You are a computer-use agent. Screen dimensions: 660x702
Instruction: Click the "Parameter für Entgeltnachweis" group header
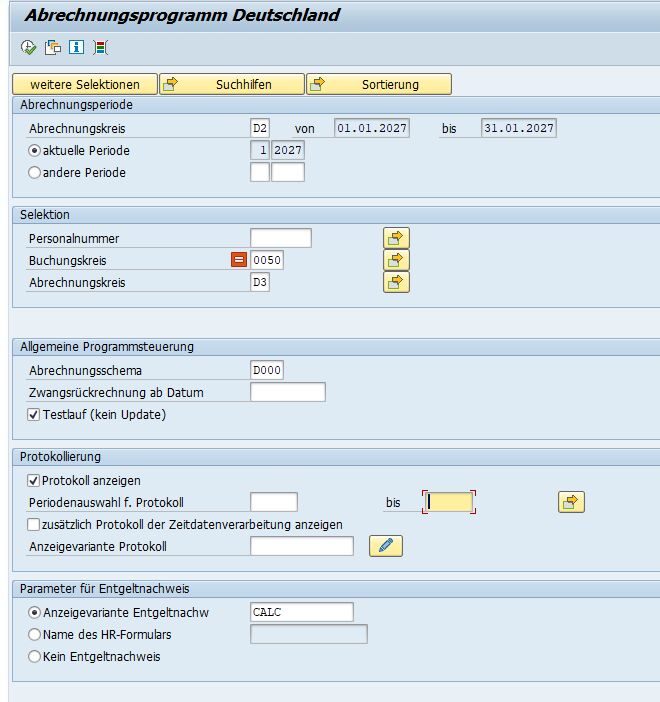point(105,589)
